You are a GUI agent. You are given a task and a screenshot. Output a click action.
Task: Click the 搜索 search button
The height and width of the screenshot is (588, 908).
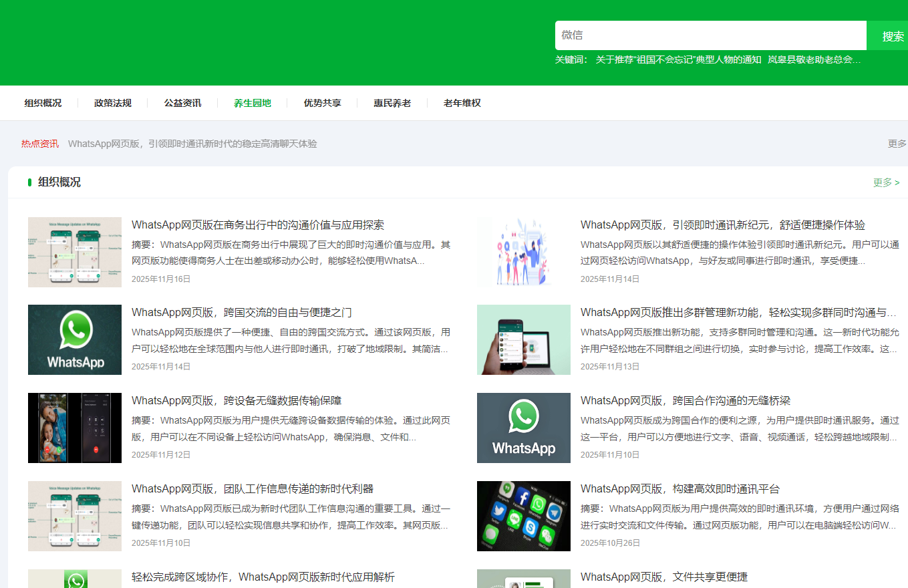click(x=891, y=35)
